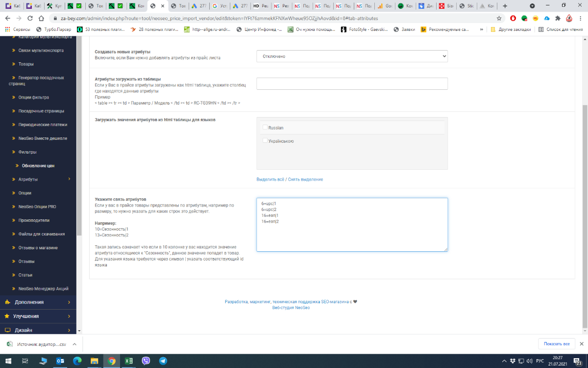Expand the Дополнения sidebar section
Viewport: 588px width, 368px height.
[x=38, y=302]
